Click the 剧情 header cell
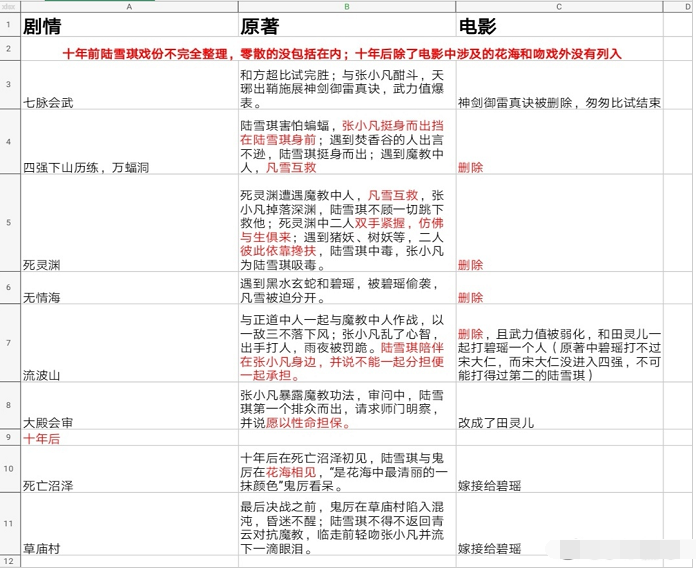 click(x=129, y=25)
